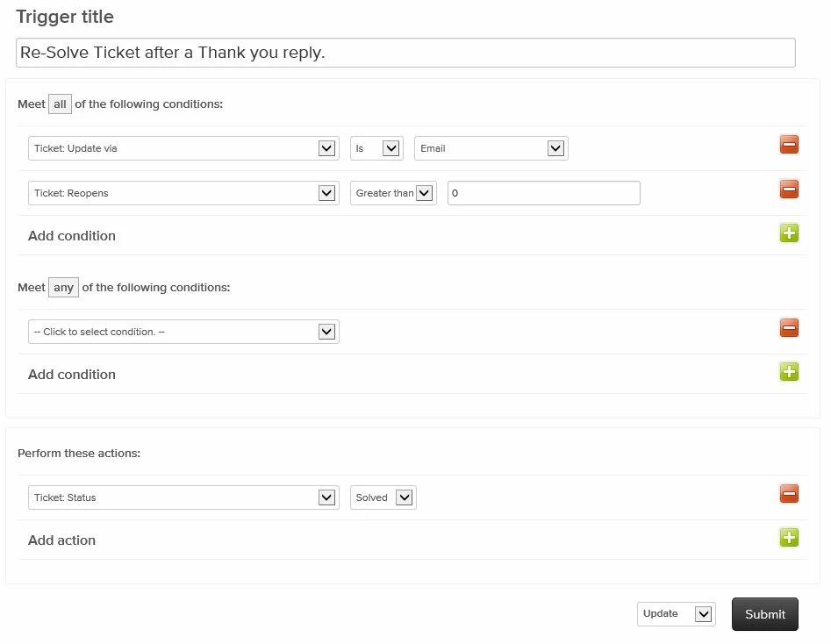The width and height of the screenshot is (831, 644).
Task: Open the 'Greater than' operator dropdown
Action: 393,193
